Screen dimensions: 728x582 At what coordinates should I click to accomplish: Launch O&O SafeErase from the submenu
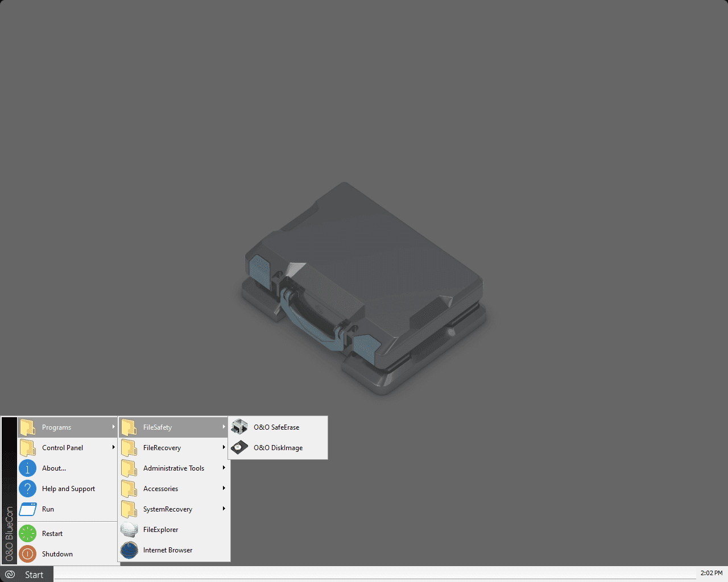pos(278,427)
